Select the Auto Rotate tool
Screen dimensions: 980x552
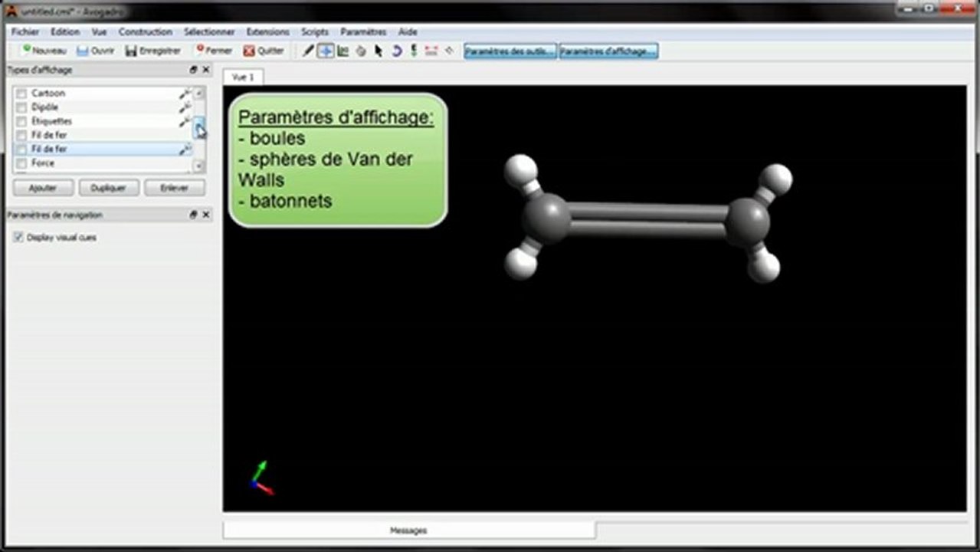pyautogui.click(x=396, y=51)
